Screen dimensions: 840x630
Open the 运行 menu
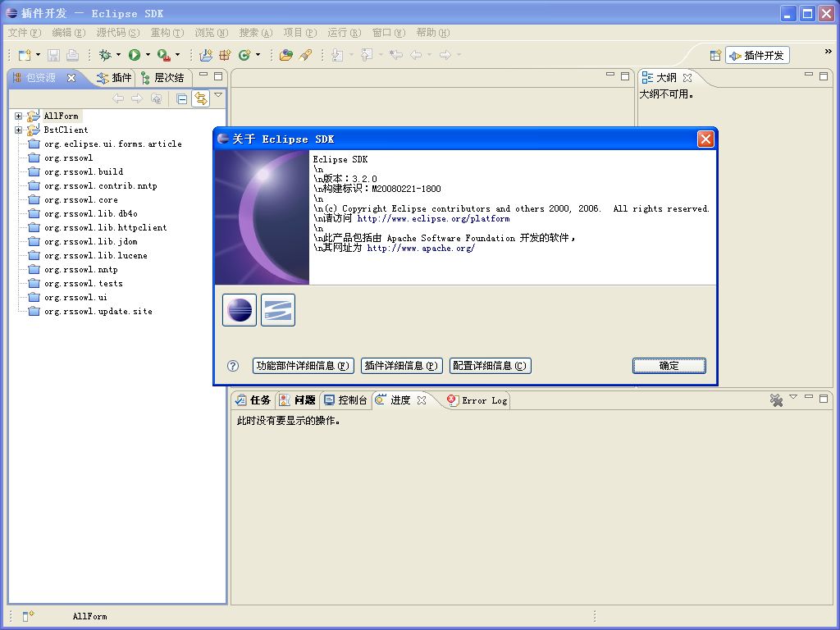pyautogui.click(x=345, y=33)
